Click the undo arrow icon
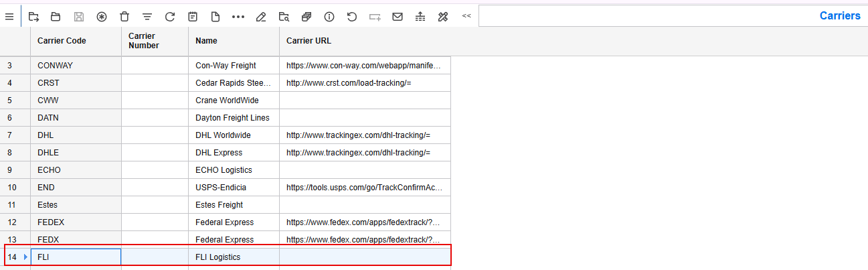Screen dimensions: 868x270 coord(352,16)
